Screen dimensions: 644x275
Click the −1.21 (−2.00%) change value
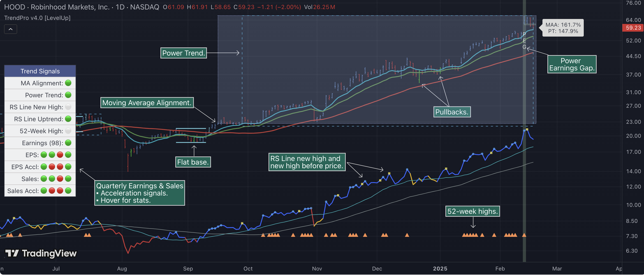click(279, 7)
